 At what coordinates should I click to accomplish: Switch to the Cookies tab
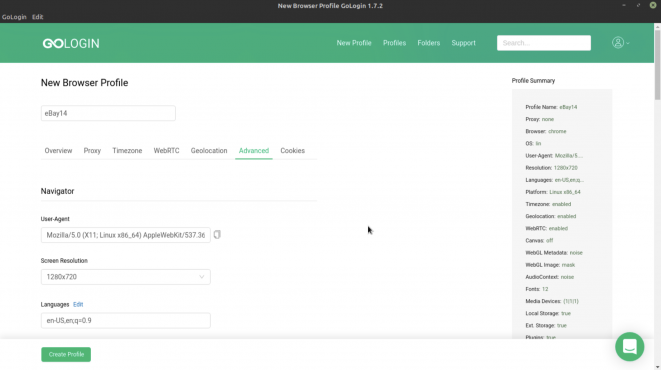(293, 150)
